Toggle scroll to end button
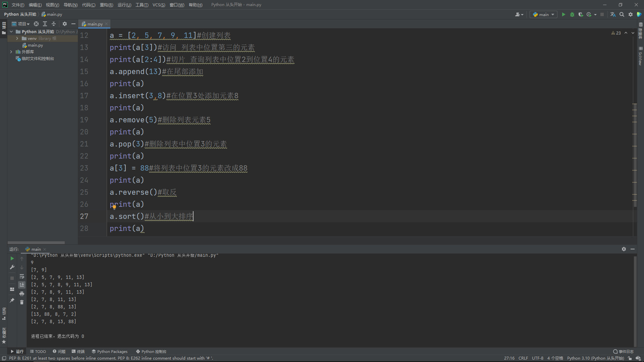This screenshot has width=644, height=362. (x=22, y=285)
